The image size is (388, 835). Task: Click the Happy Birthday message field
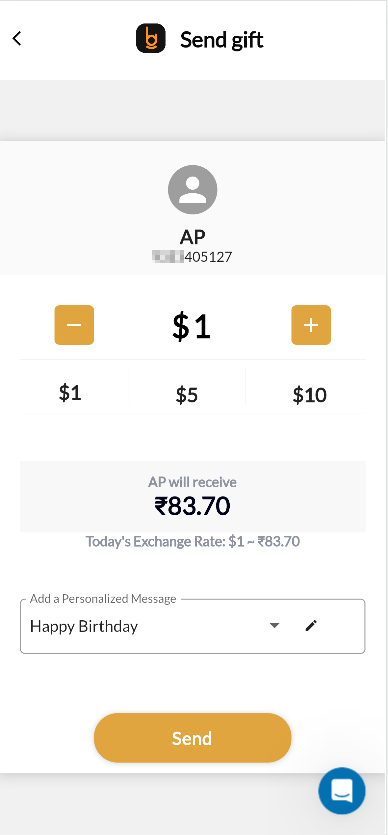193,626
